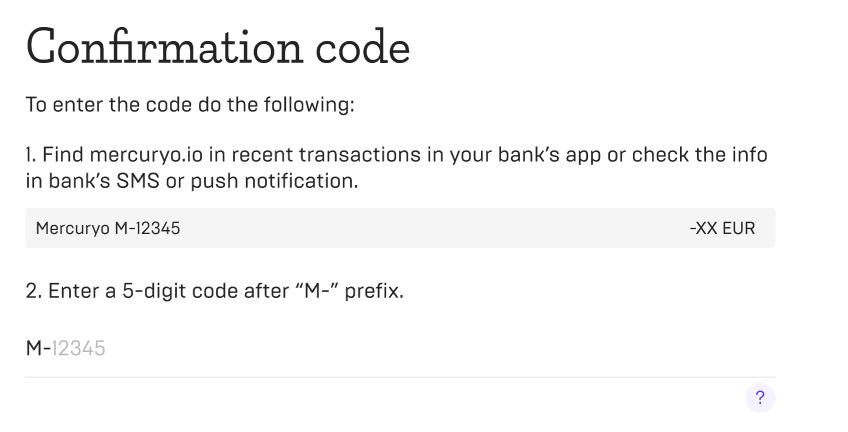Click the "M-12345" code in the grey example box
This screenshot has width=848, height=432.
[x=148, y=228]
